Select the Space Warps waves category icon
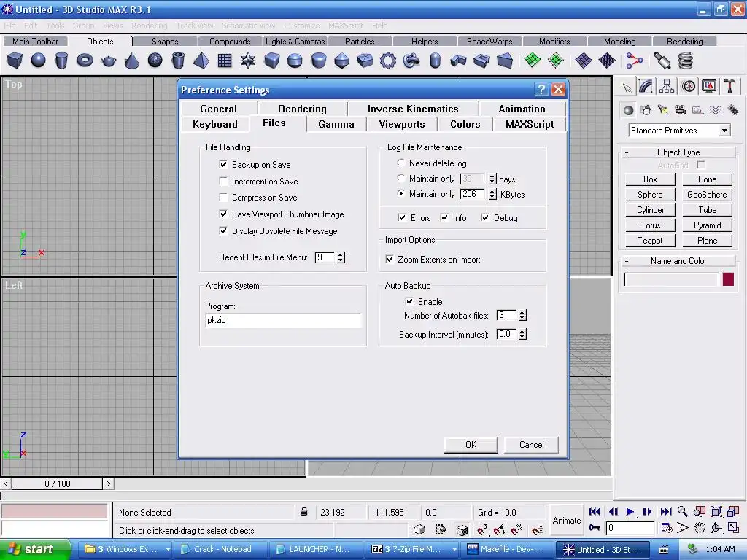The image size is (747, 560). click(715, 111)
